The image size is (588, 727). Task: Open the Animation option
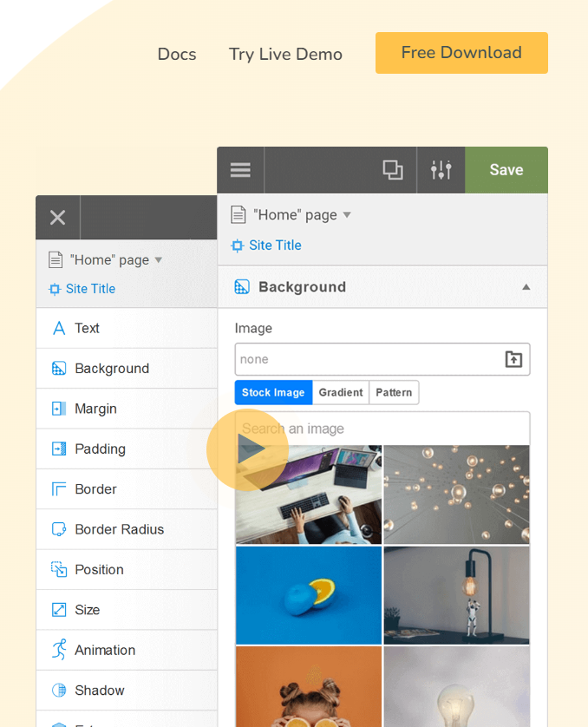pyautogui.click(x=127, y=650)
